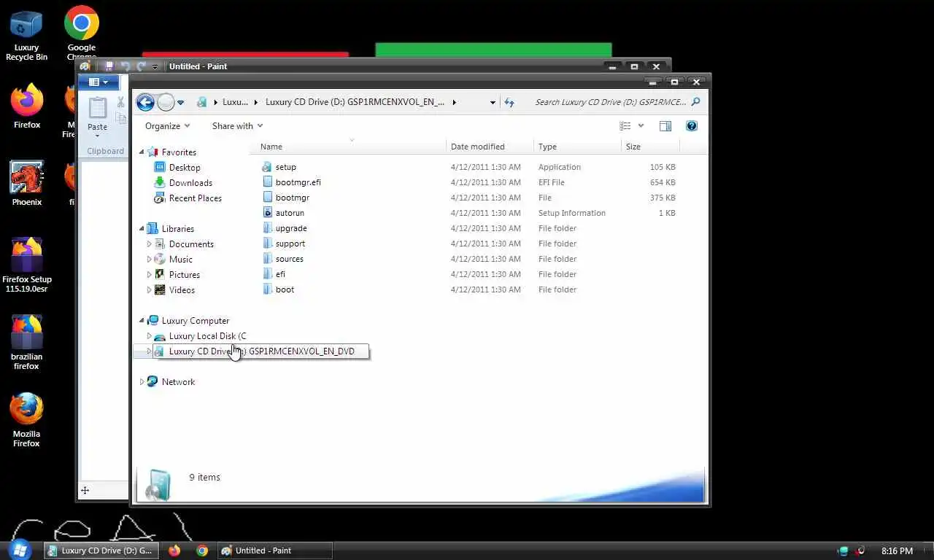
Task: Expand the Pictures library
Action: point(150,275)
